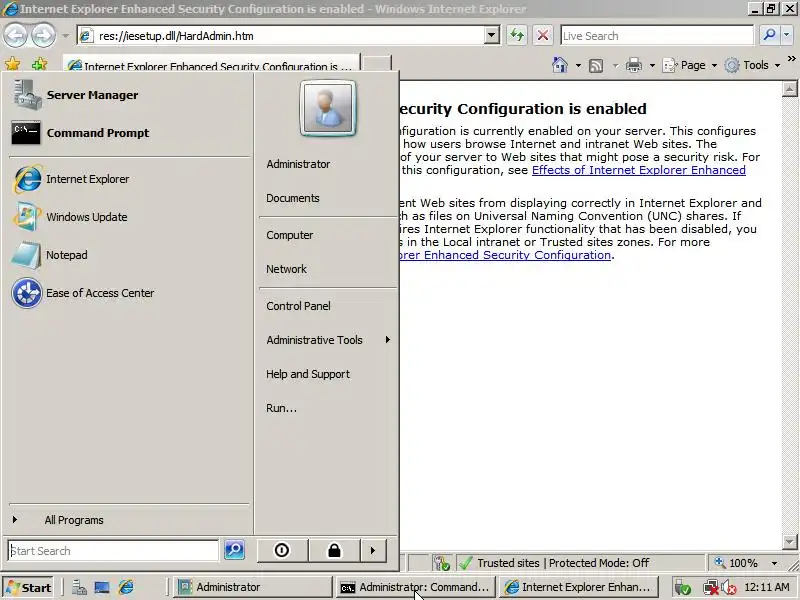Open the Tools menu
The image size is (800, 600).
(753, 65)
